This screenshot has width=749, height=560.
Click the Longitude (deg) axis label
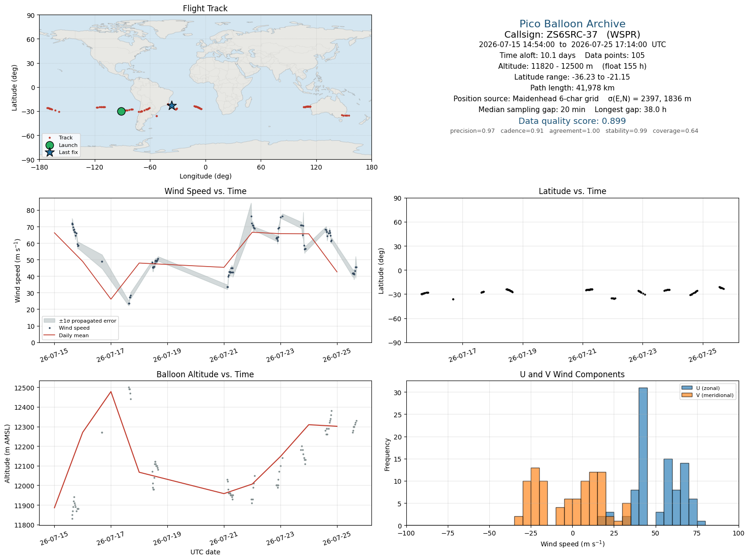click(x=206, y=176)
